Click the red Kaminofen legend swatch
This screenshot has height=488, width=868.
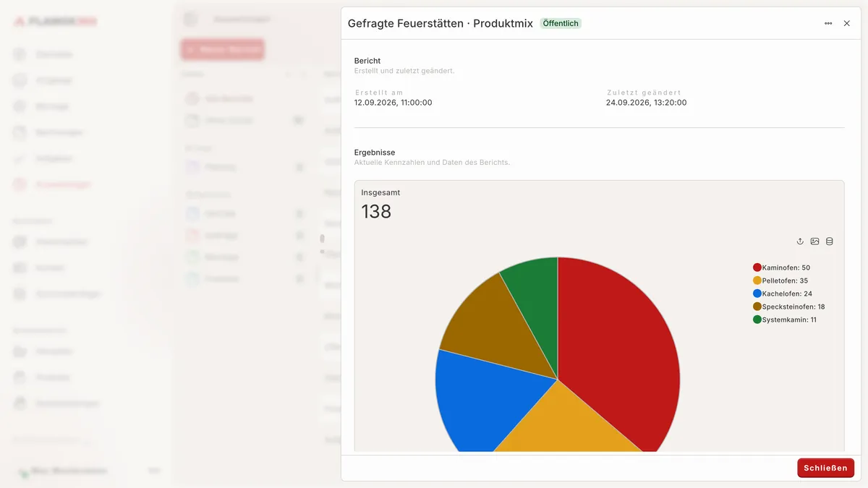click(757, 267)
